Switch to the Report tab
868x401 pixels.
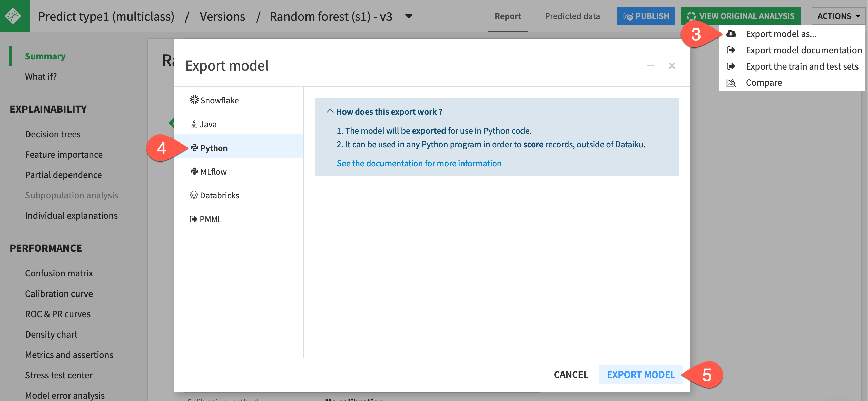pos(507,16)
